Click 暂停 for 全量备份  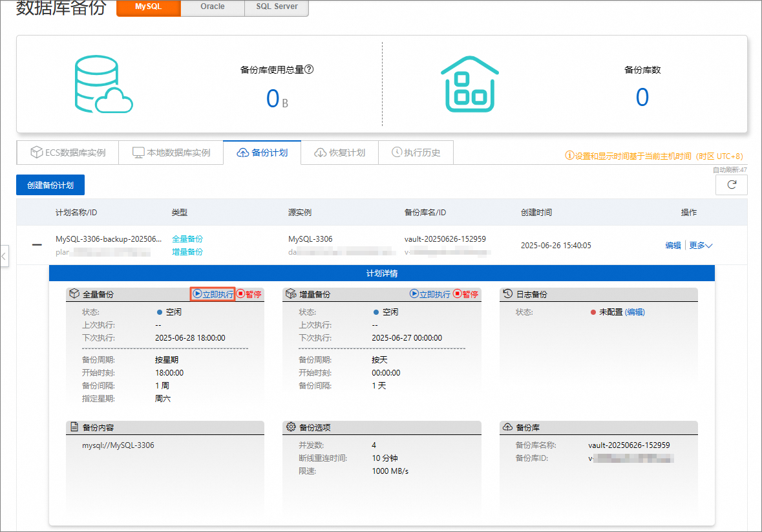pyautogui.click(x=249, y=294)
